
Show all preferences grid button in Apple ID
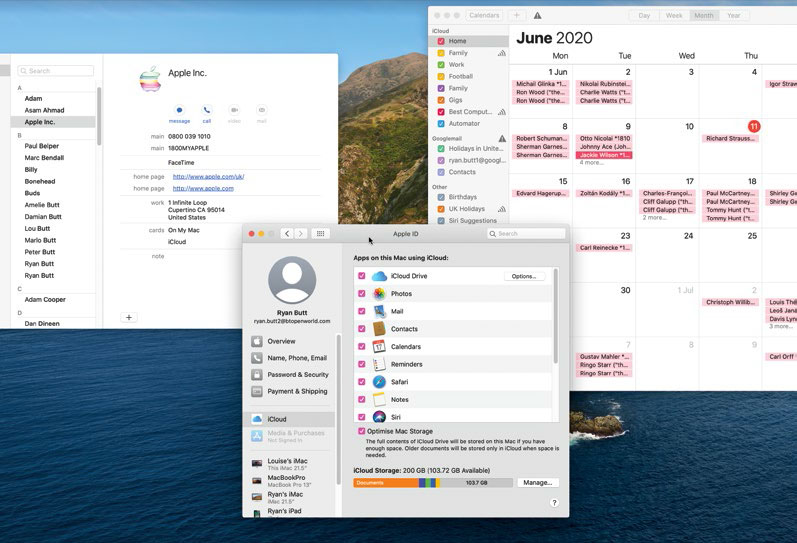point(320,233)
